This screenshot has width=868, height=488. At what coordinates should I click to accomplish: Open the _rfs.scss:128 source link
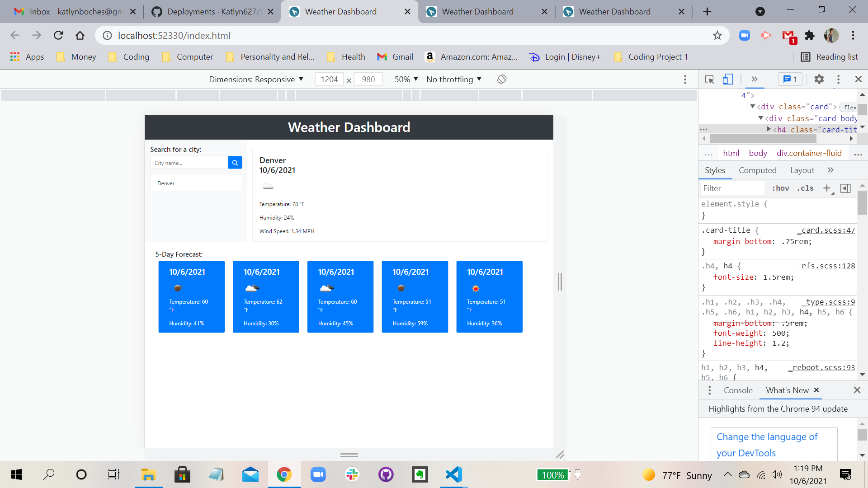point(826,266)
